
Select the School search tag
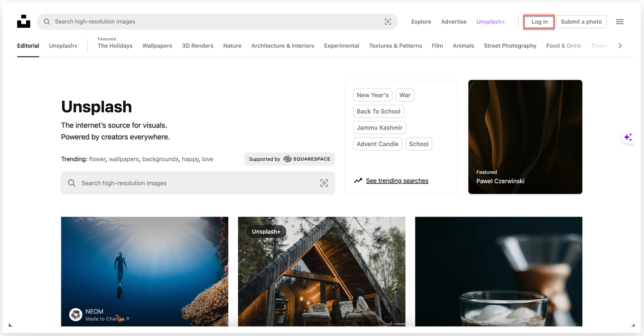pos(419,144)
